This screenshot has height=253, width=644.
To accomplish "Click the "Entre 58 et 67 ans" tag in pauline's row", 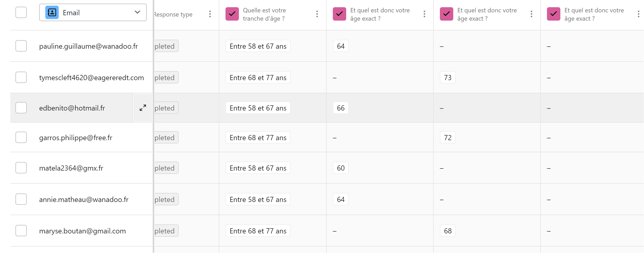I will pos(258,46).
